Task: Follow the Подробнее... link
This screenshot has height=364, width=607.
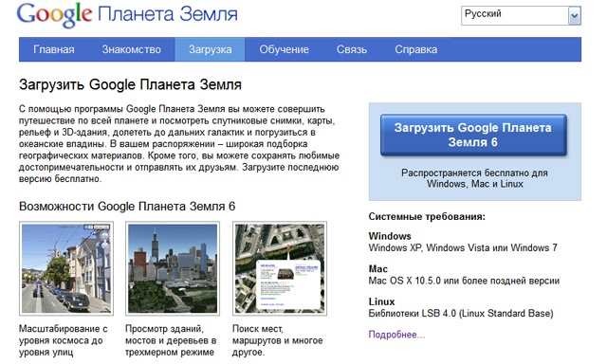Action: pyautogui.click(x=396, y=335)
